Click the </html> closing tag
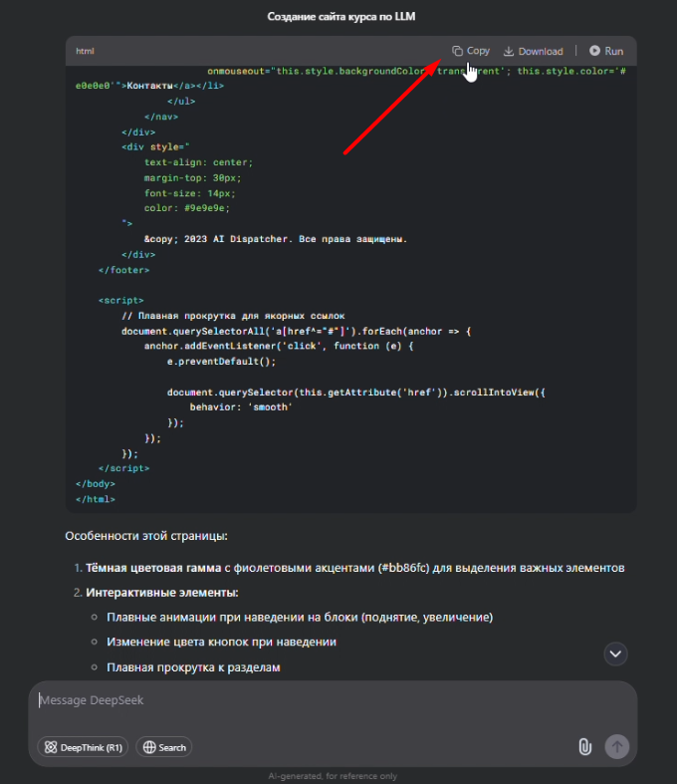The height and width of the screenshot is (784, 677). 96,499
